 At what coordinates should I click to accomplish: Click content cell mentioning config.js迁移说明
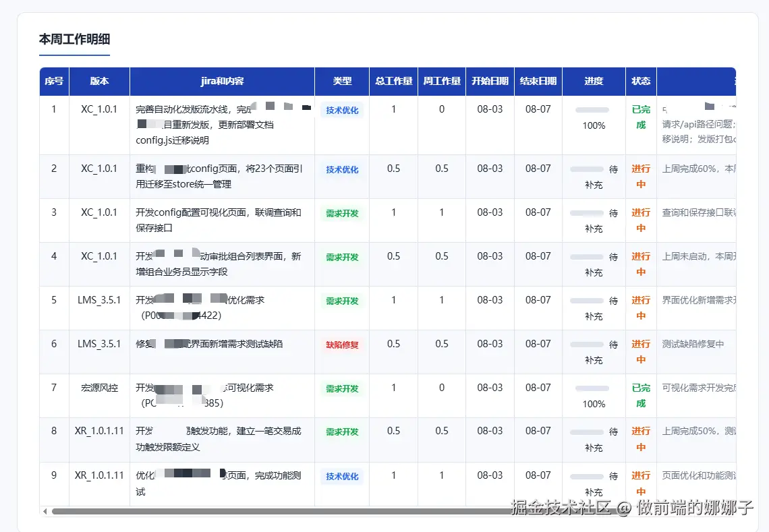point(222,125)
